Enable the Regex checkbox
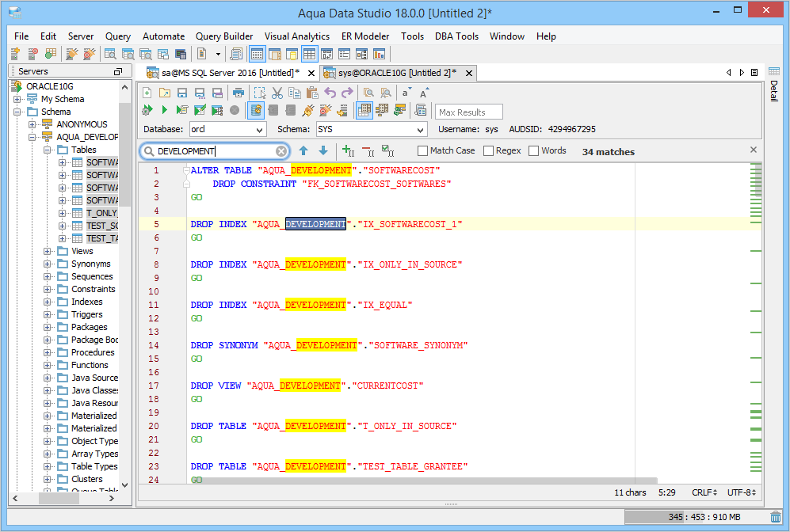The height and width of the screenshot is (532, 790). click(488, 151)
